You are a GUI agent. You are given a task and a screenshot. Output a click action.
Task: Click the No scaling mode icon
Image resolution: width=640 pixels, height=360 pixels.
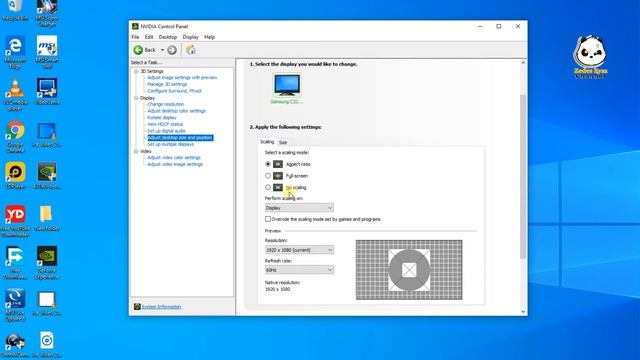(278, 187)
